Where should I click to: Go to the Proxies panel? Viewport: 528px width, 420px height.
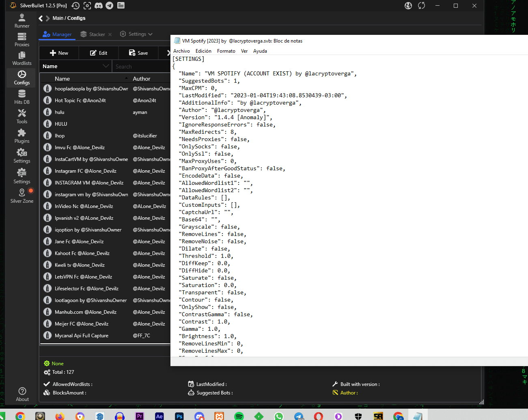(22, 40)
